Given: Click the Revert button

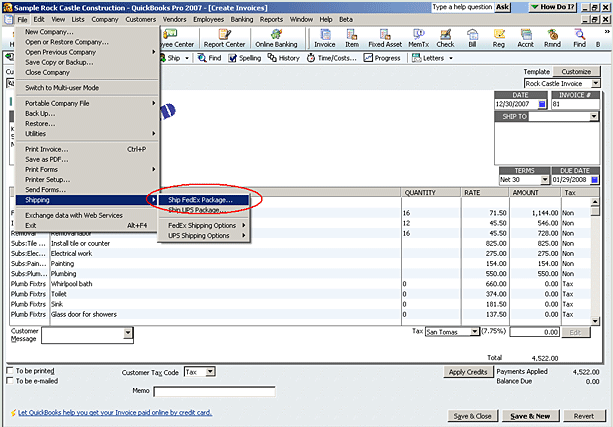Looking at the screenshot, I should click(x=584, y=416).
